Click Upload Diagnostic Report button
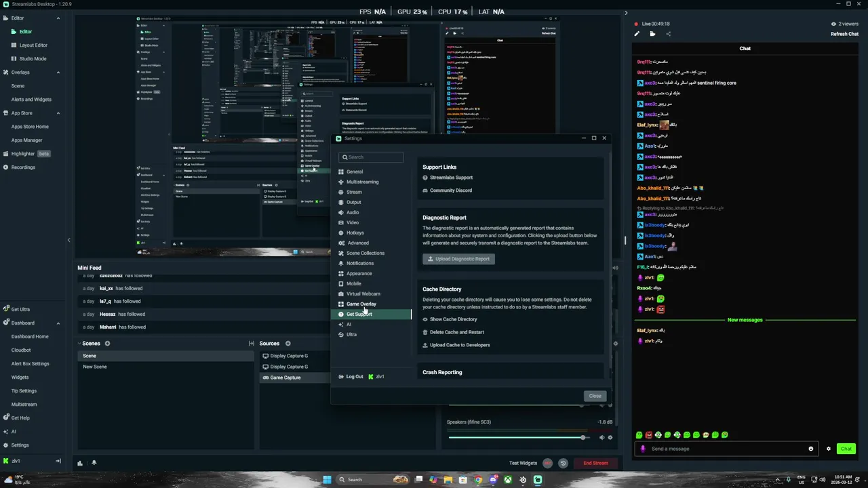This screenshot has width=868, height=488. 458,259
